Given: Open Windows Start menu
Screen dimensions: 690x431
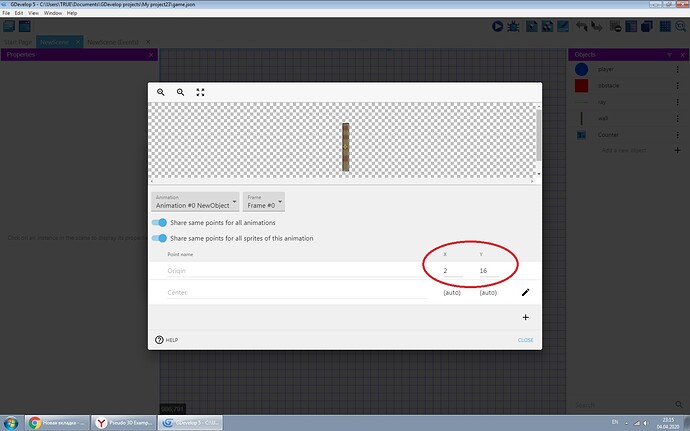Looking at the screenshot, I should (11, 423).
